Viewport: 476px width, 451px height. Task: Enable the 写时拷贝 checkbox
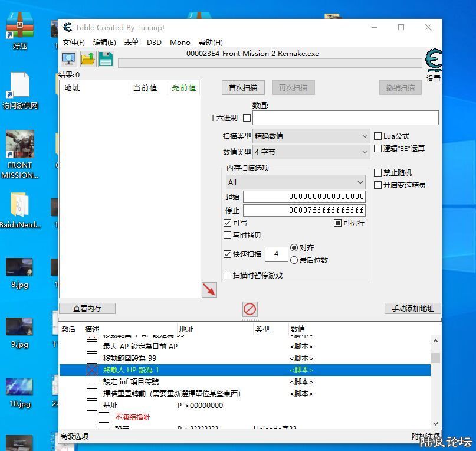[x=228, y=236]
